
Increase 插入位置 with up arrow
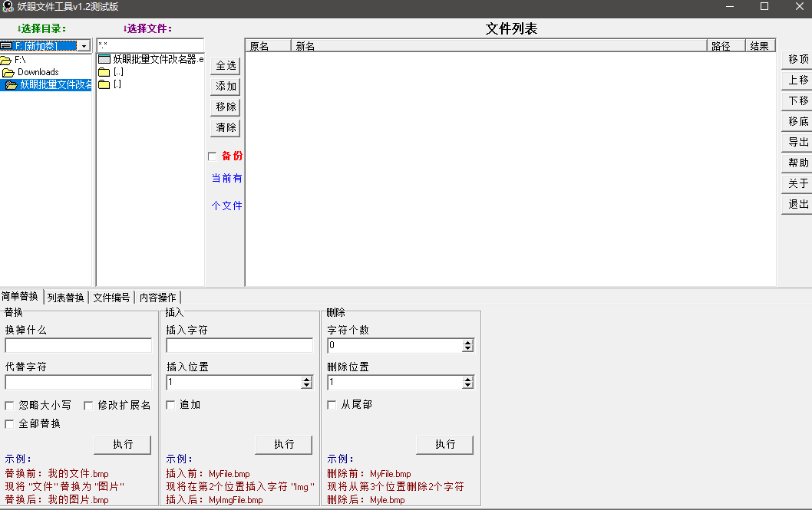pos(306,380)
